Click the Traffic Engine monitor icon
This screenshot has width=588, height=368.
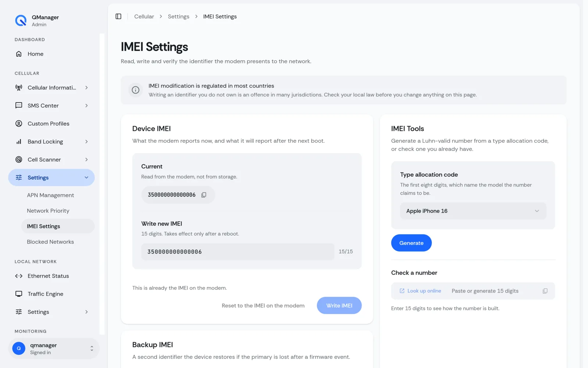(x=19, y=294)
